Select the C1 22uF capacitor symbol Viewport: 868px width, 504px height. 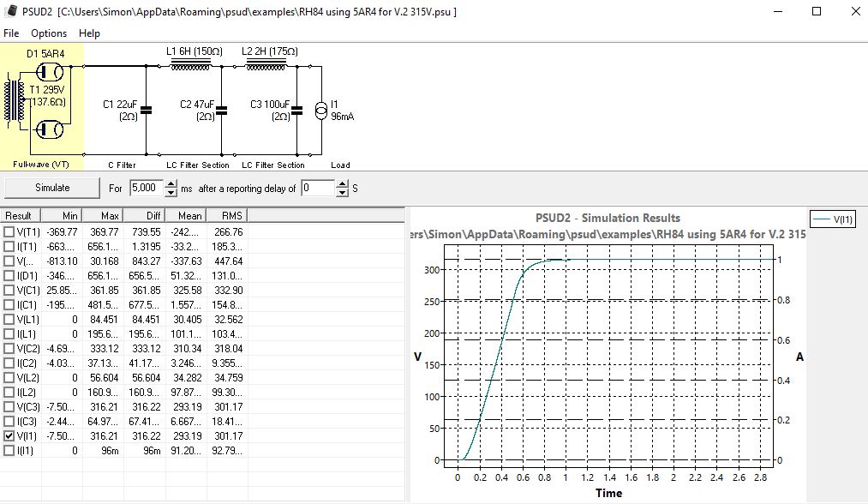147,111
